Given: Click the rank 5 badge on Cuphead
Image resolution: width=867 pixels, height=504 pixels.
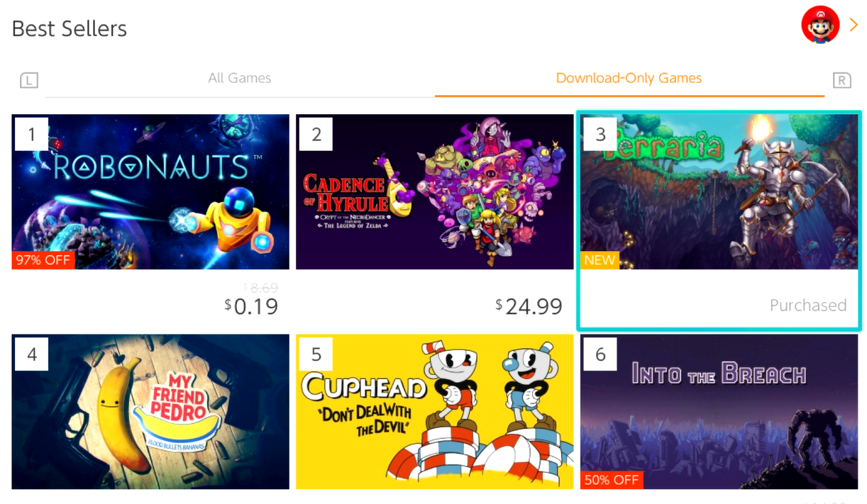Looking at the screenshot, I should 316,354.
